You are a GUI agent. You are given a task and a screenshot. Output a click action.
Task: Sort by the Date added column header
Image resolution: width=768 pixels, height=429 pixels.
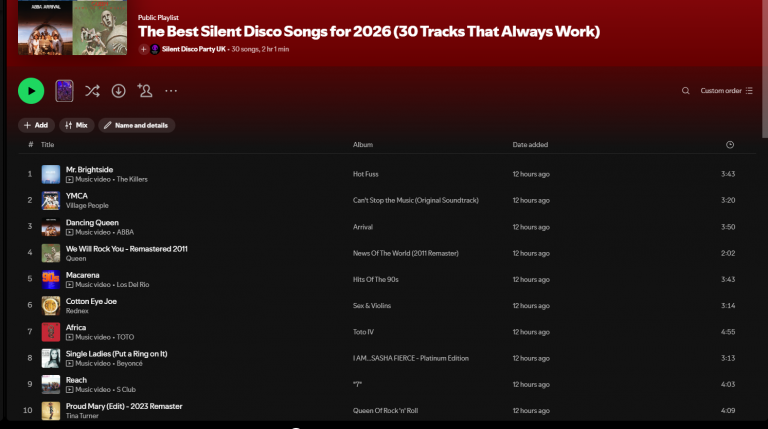point(530,144)
